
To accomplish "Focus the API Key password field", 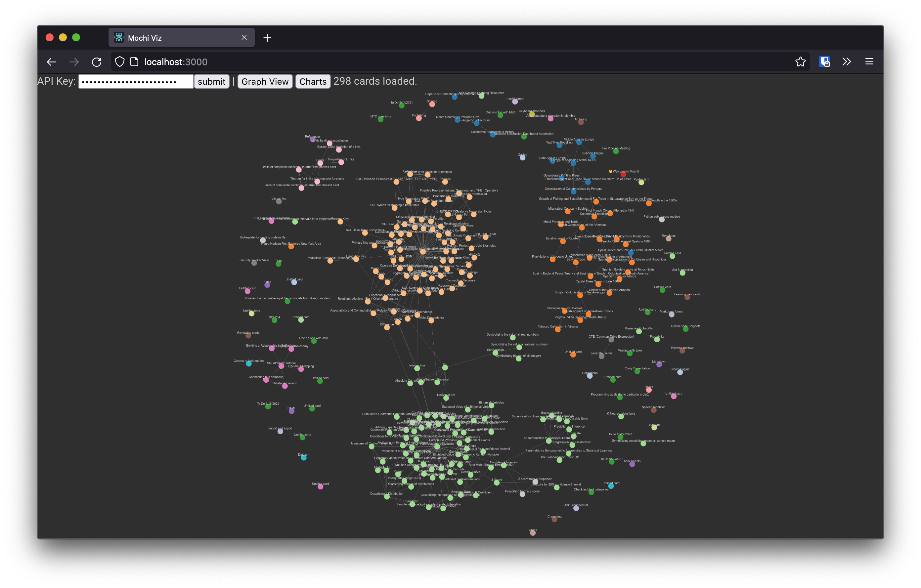I will pyautogui.click(x=136, y=81).
